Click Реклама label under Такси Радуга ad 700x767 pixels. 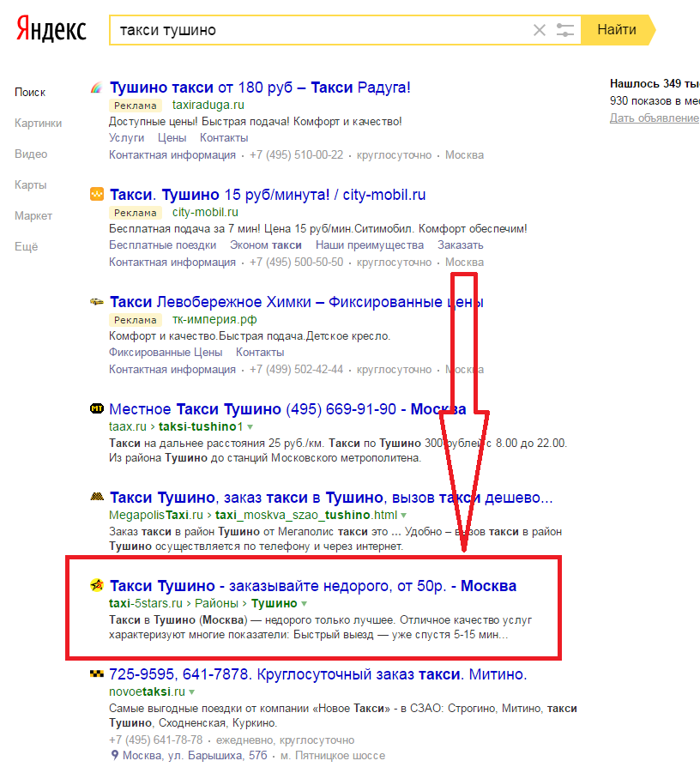pos(135,106)
